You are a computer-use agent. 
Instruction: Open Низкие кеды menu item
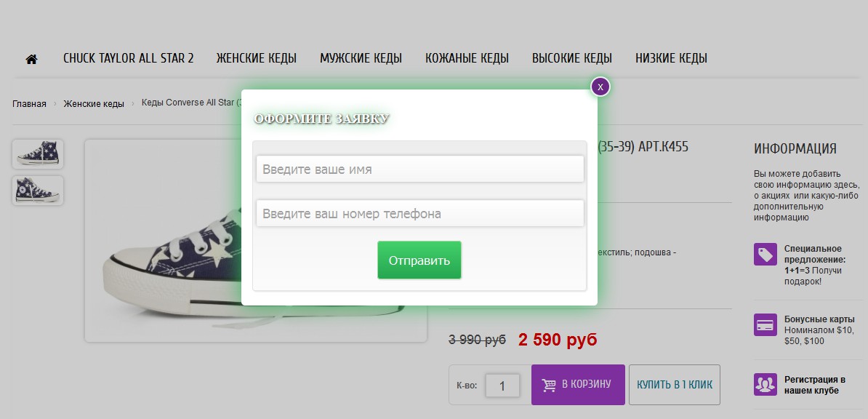[671, 58]
